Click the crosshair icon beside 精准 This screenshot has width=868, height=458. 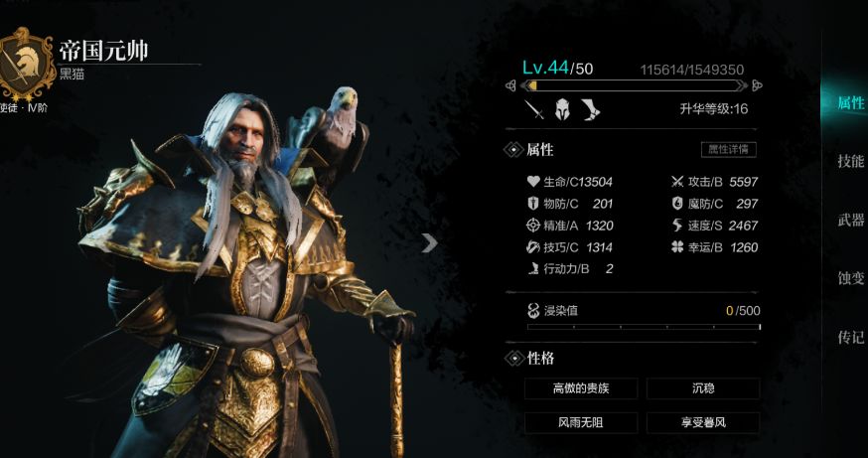click(532, 225)
